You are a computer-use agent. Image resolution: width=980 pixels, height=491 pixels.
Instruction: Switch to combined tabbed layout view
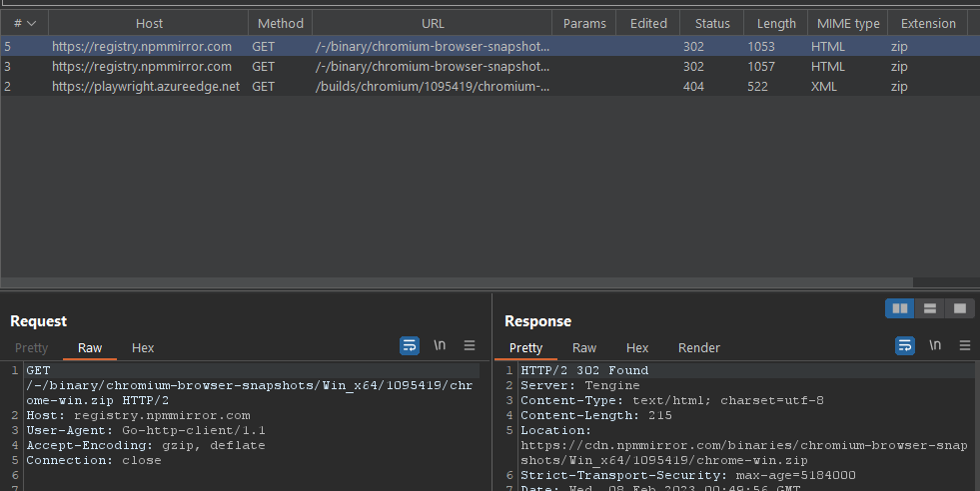tap(960, 308)
